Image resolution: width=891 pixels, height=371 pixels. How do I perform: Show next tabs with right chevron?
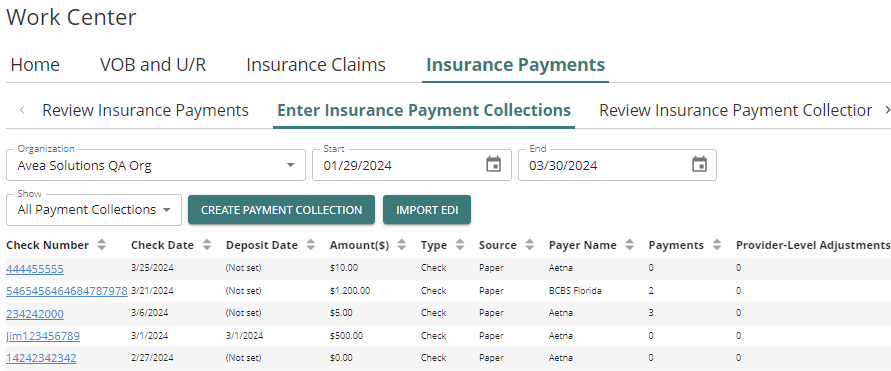click(x=887, y=110)
